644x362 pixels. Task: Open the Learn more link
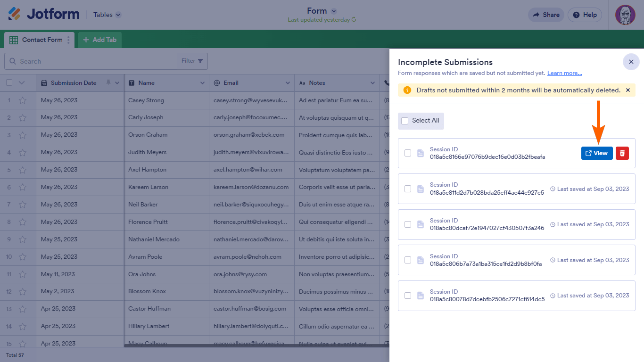tap(564, 73)
